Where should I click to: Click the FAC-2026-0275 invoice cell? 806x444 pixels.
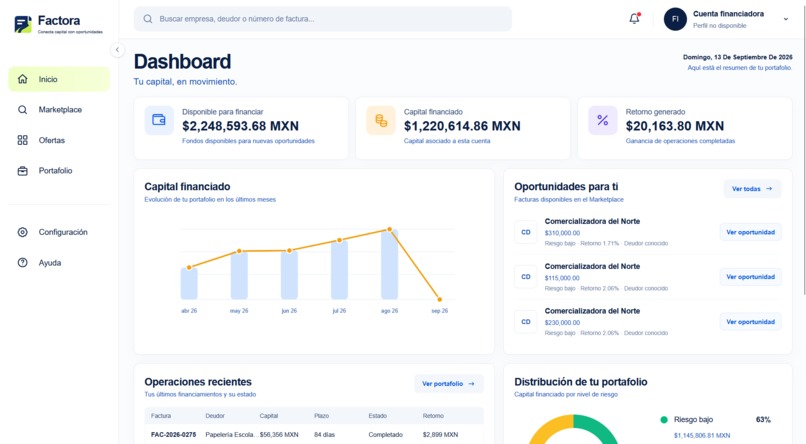click(x=173, y=435)
